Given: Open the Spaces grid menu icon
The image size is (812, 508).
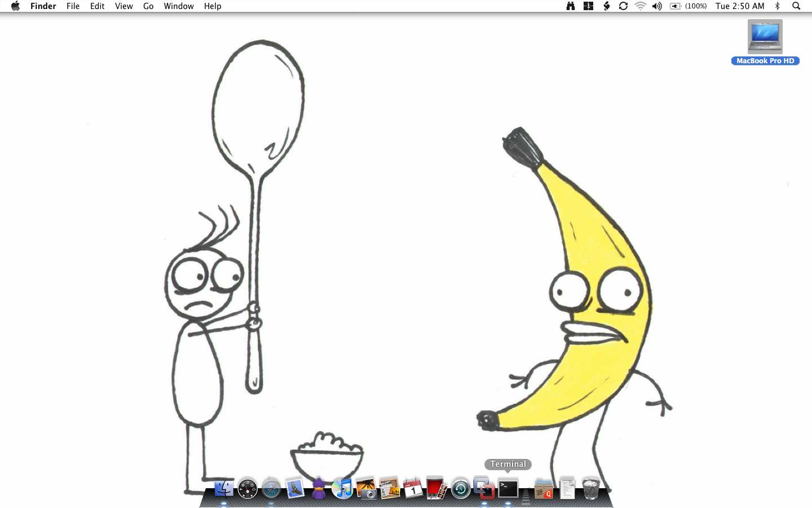Looking at the screenshot, I should (588, 6).
